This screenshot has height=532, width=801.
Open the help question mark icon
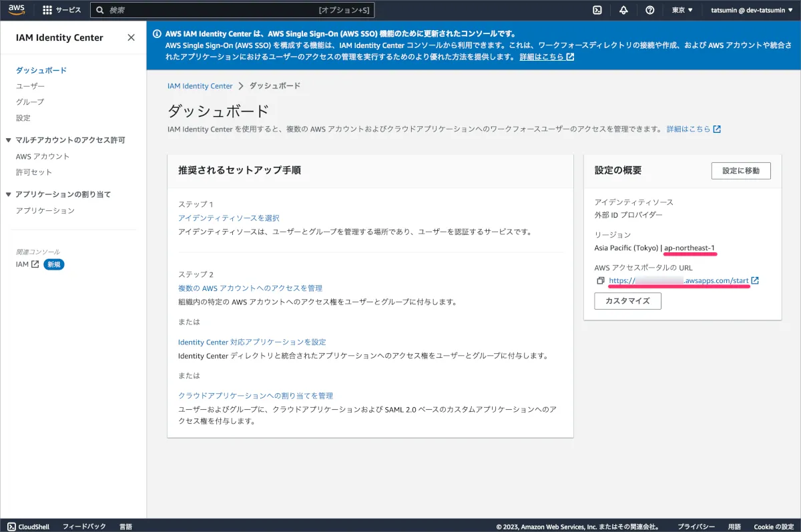[x=649, y=10]
